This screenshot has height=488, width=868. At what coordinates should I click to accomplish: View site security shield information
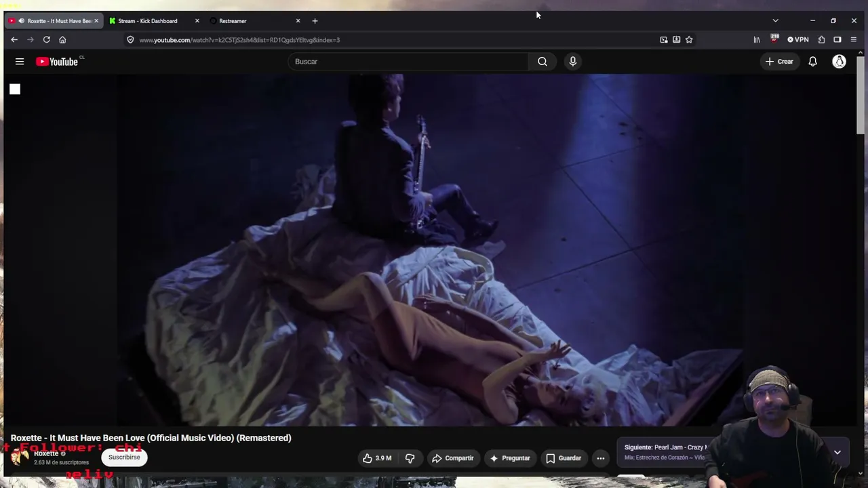coord(130,40)
